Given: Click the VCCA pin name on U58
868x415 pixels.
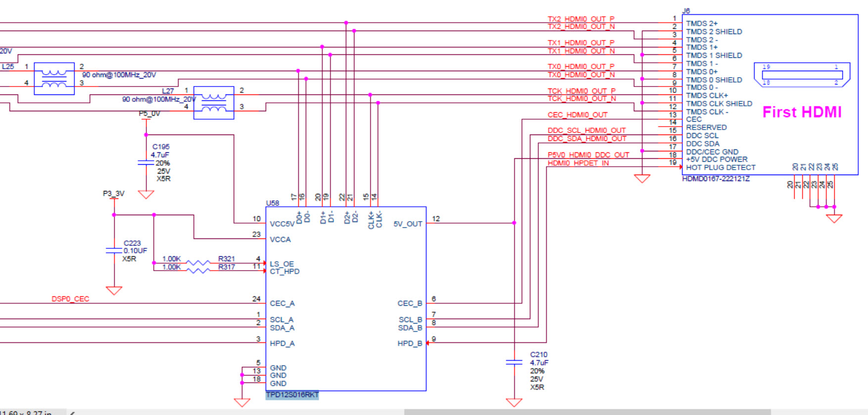Looking at the screenshot, I should pyautogui.click(x=280, y=239).
